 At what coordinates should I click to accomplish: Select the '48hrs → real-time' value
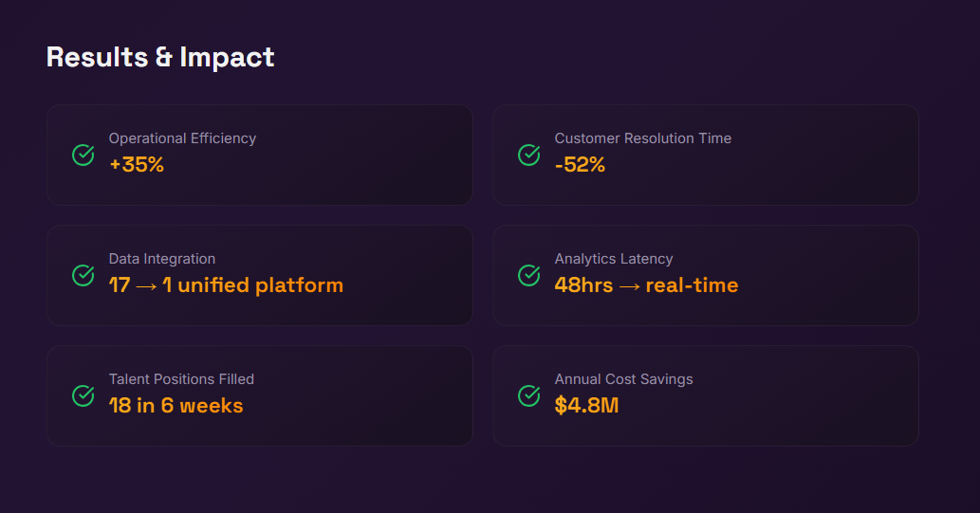coord(646,285)
